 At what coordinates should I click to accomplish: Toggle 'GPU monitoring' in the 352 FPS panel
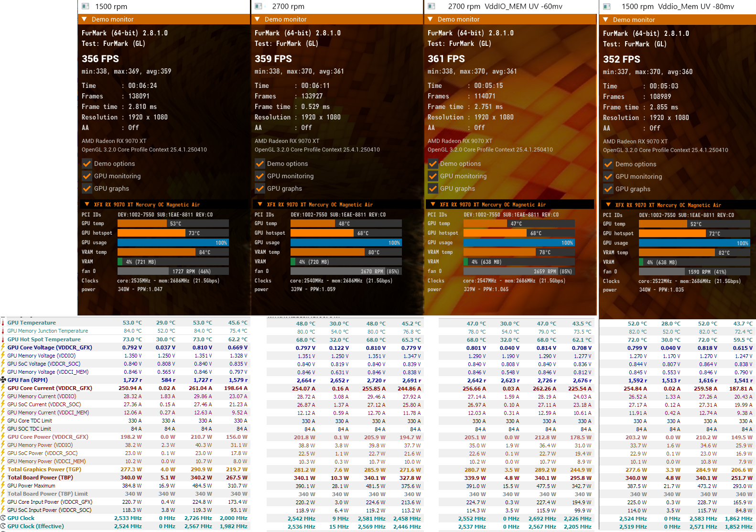[608, 176]
